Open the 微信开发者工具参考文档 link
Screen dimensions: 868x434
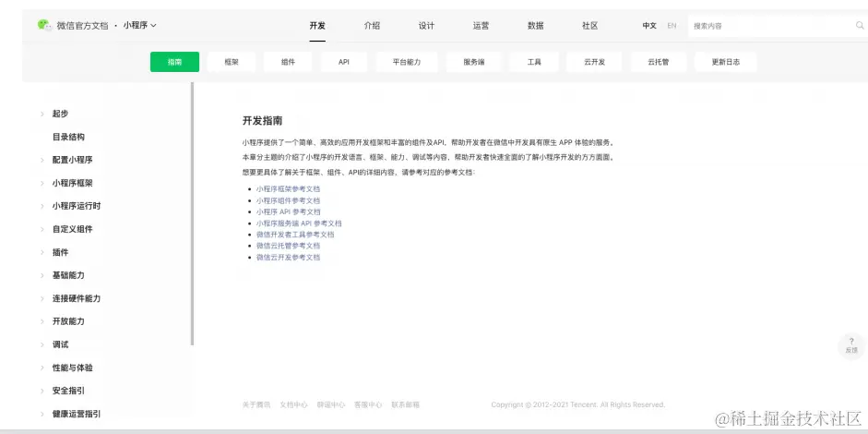tap(295, 235)
